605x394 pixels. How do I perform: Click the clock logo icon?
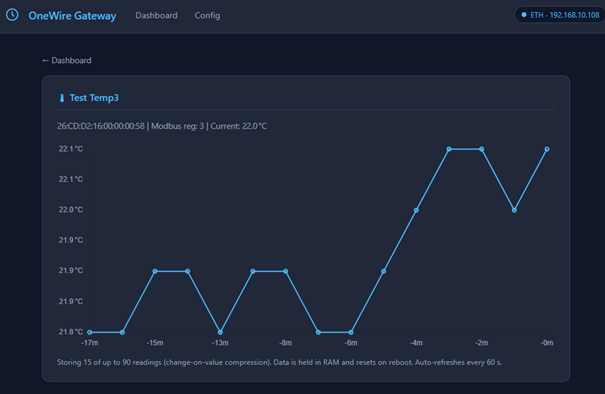(x=12, y=15)
